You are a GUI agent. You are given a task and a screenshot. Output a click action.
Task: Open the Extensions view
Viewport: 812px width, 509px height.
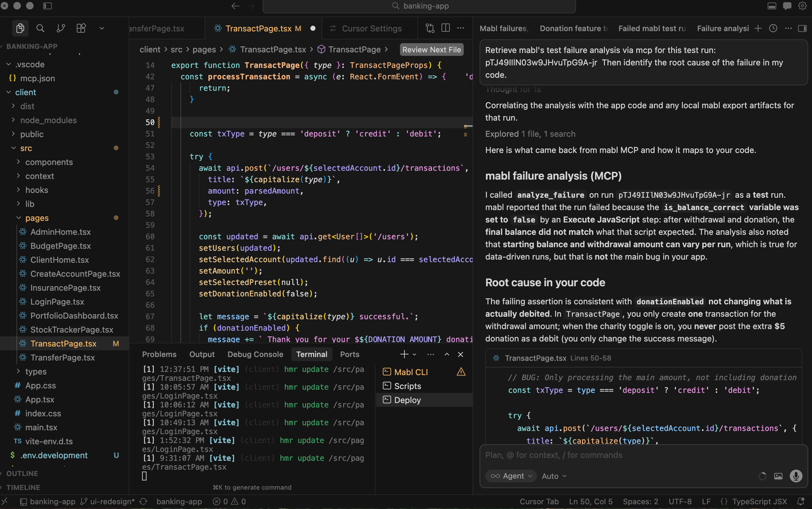click(x=81, y=28)
